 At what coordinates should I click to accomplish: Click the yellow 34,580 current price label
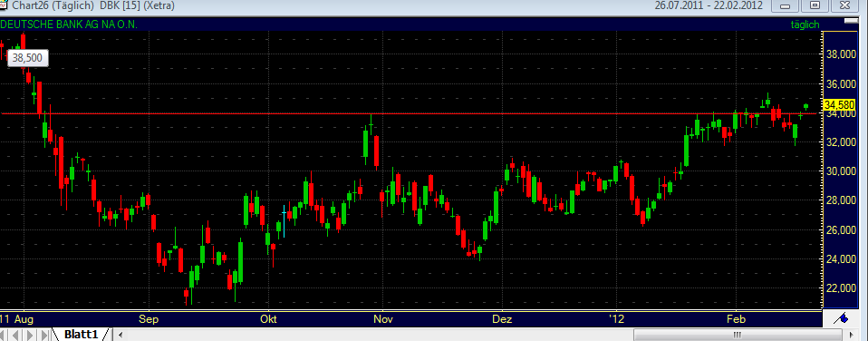(x=839, y=105)
